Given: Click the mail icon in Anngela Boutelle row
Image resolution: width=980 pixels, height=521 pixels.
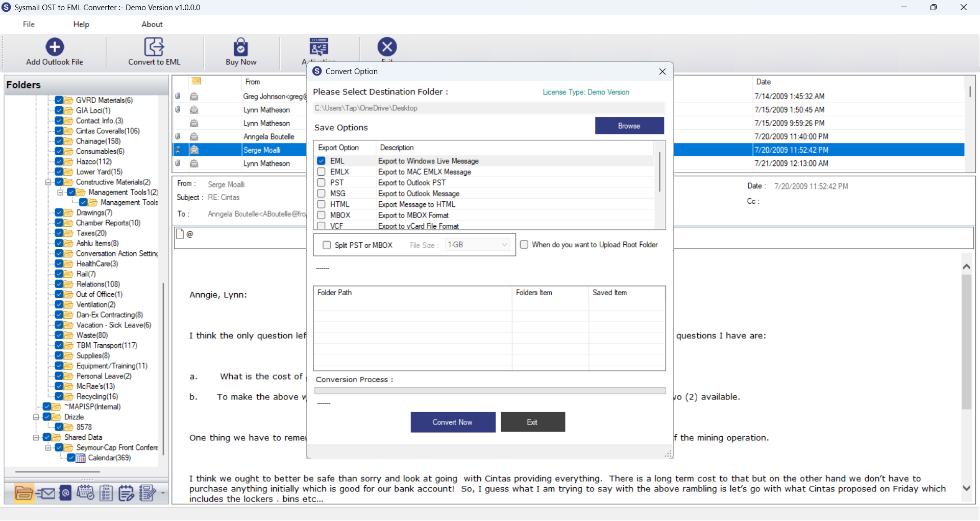Looking at the screenshot, I should 194,137.
